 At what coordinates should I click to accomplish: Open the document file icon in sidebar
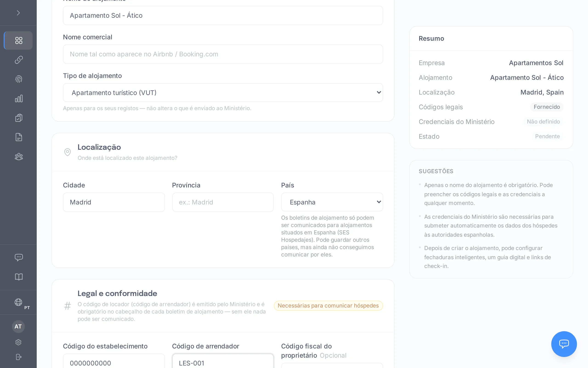[x=18, y=137]
